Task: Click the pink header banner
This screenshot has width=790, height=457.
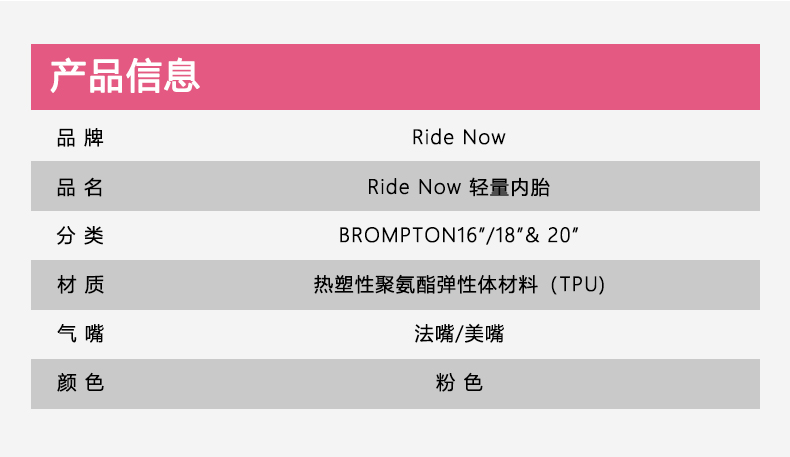Action: 396,77
